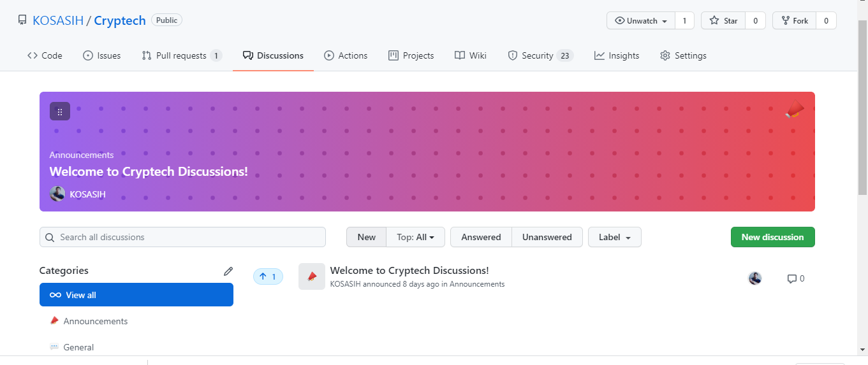The height and width of the screenshot is (365, 868).
Task: Click the megaphone category icon in the discussion row
Action: [312, 276]
